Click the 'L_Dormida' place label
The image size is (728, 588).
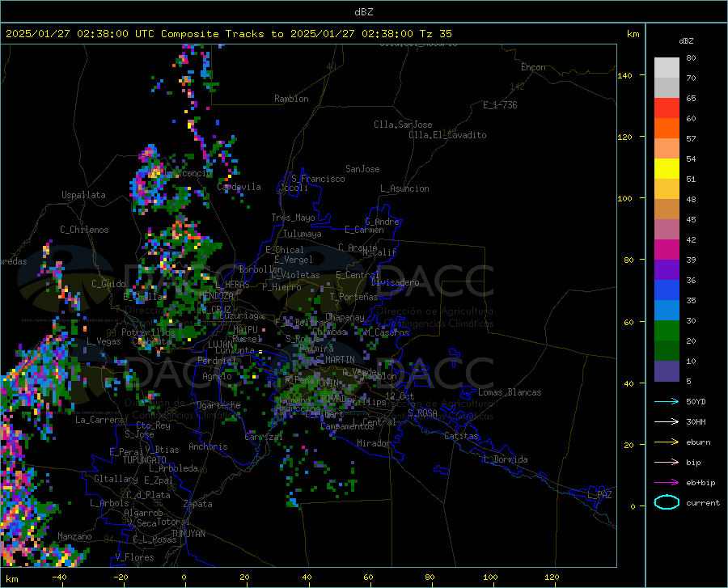[505, 459]
